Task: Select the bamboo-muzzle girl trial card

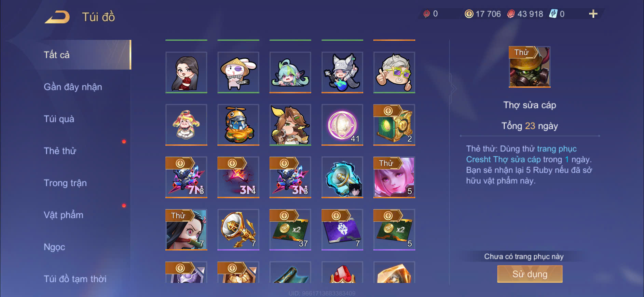Action: click(x=186, y=230)
